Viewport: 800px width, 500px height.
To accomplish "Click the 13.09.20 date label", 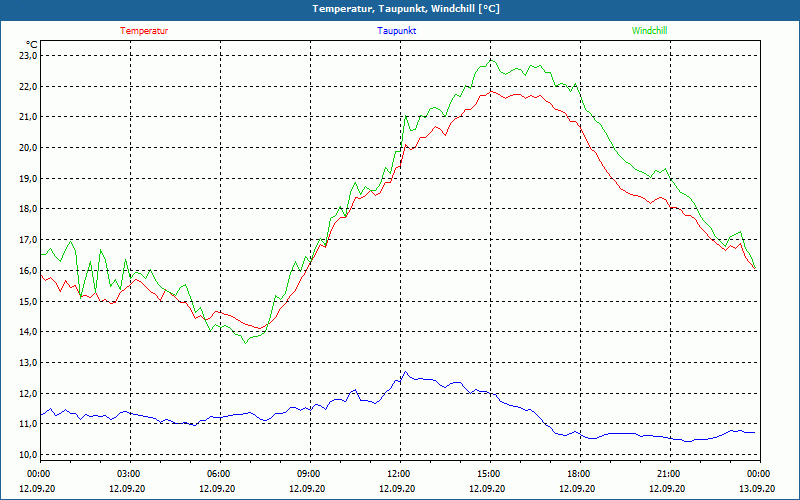I will click(757, 488).
